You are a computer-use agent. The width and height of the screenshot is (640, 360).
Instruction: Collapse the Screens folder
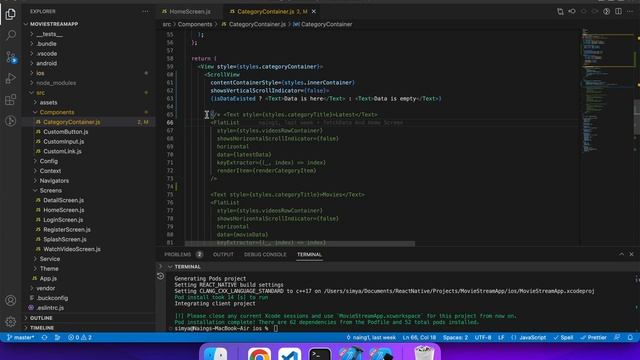[51, 191]
